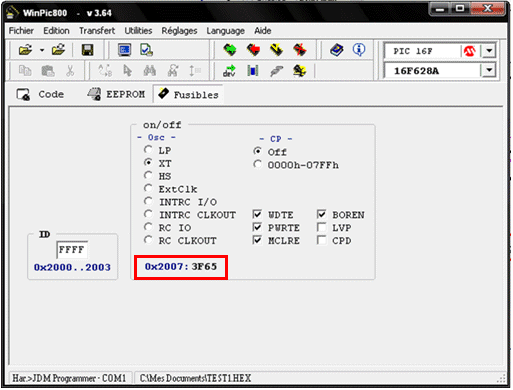
Task: Choose INTRC CLKOUT oscillator mode
Action: pyautogui.click(x=148, y=214)
